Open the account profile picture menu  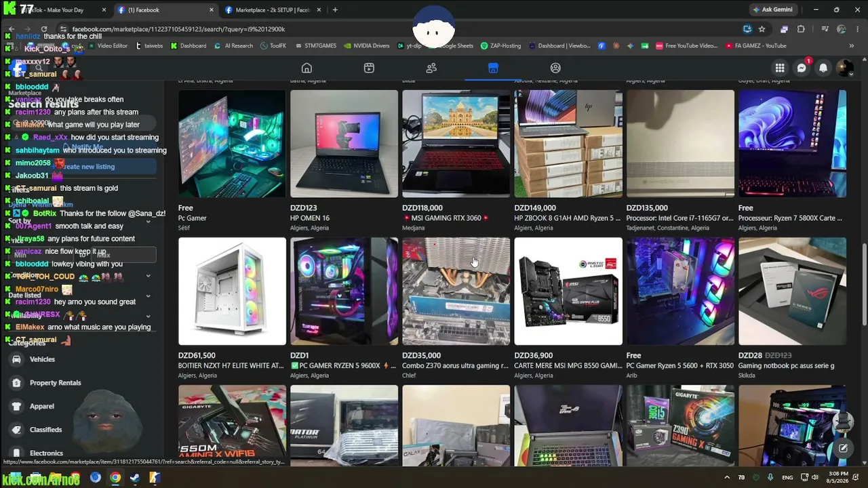pyautogui.click(x=845, y=68)
